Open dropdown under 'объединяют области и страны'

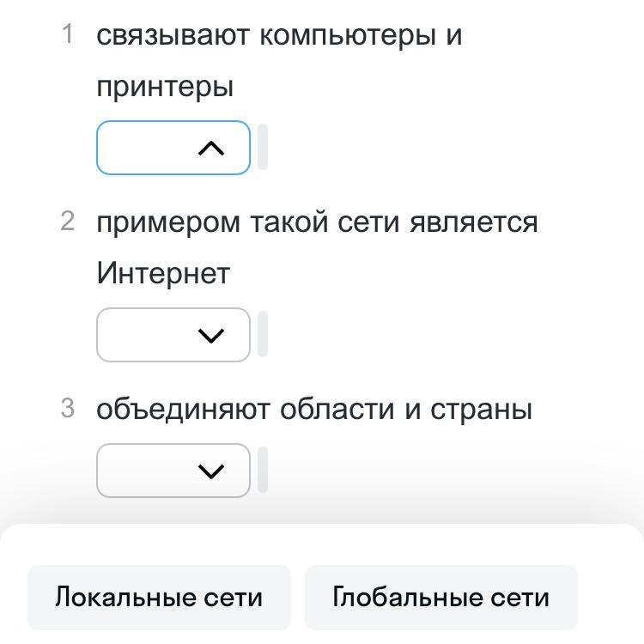click(173, 471)
